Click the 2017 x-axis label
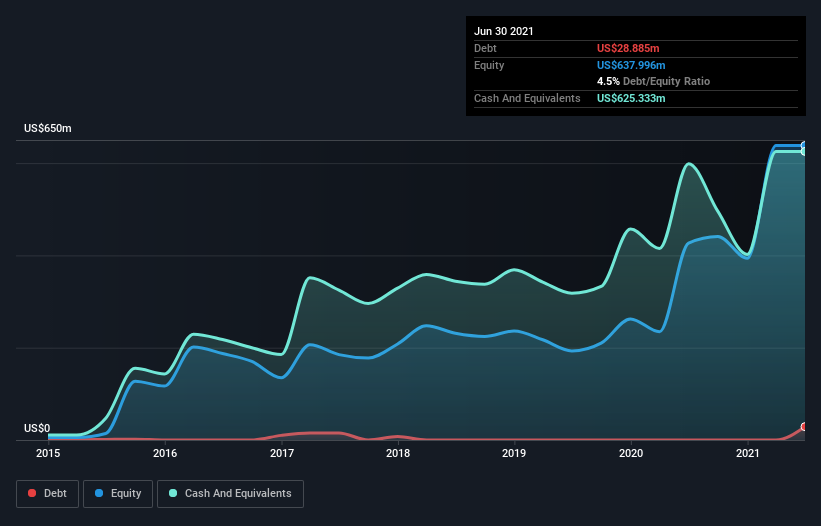Viewport: 821px width, 526px height. [x=282, y=453]
